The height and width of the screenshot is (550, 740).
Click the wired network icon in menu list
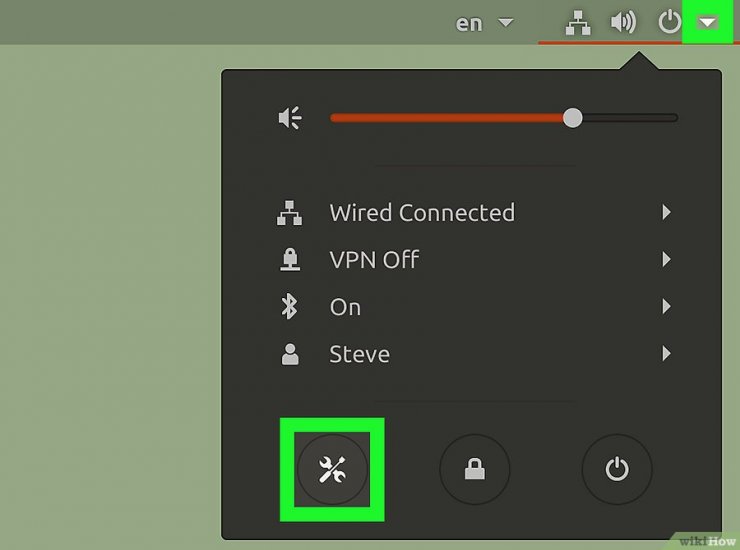tap(289, 212)
